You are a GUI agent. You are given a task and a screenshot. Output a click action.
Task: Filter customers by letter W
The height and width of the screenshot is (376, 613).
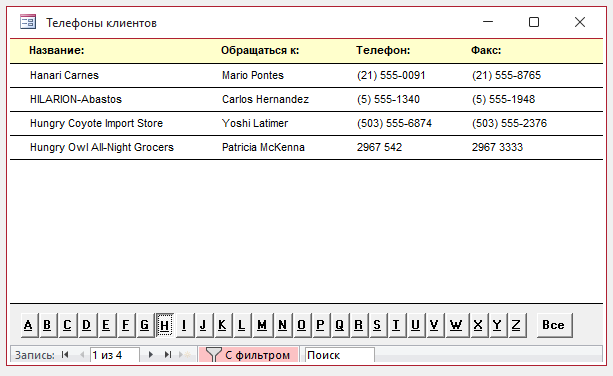pyautogui.click(x=457, y=325)
